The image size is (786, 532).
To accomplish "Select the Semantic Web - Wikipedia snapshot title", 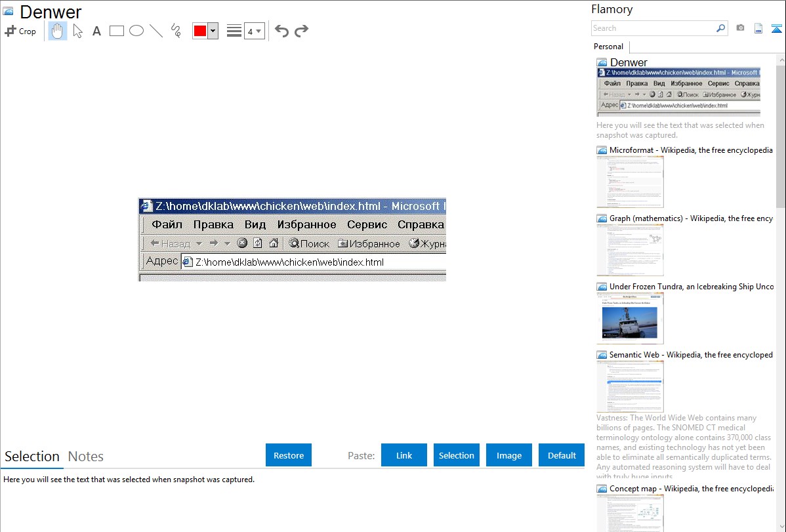I will point(691,354).
